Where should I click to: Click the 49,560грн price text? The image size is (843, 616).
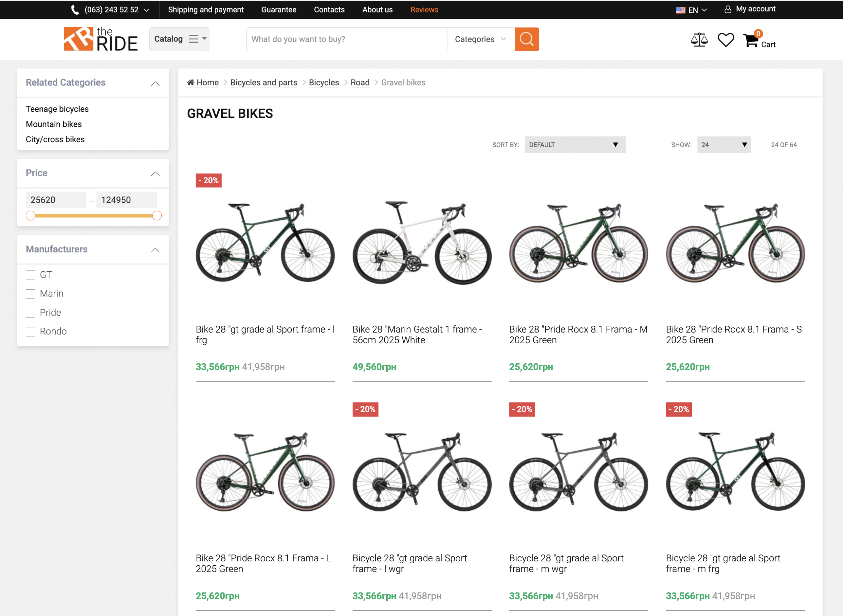374,367
